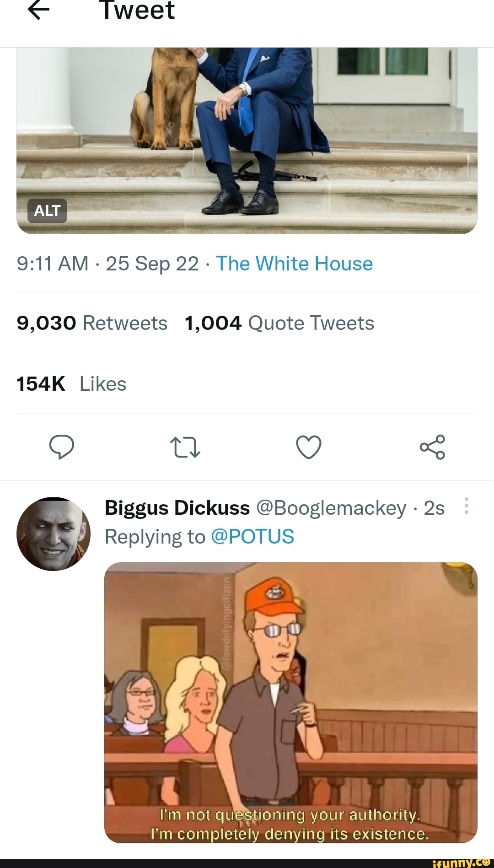494x868 pixels.
Task: View the 154K Likes list
Action: (x=71, y=384)
